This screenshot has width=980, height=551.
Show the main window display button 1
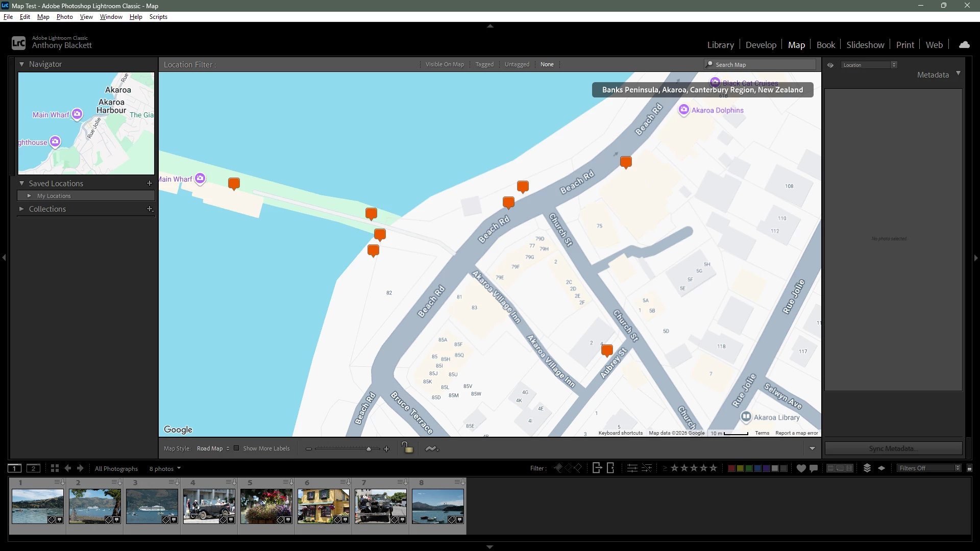click(x=14, y=468)
